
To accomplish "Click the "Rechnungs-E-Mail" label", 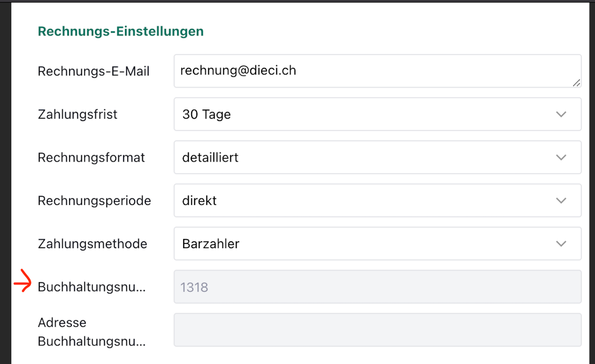I will click(x=93, y=71).
